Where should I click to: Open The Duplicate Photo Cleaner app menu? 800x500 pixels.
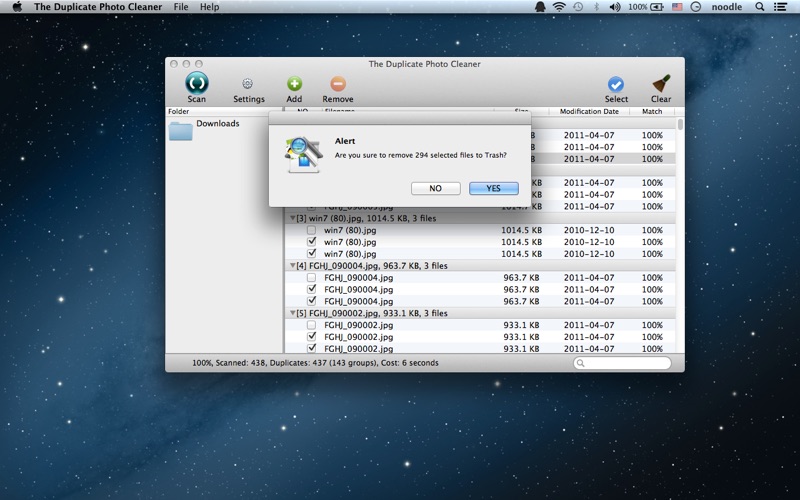(98, 7)
